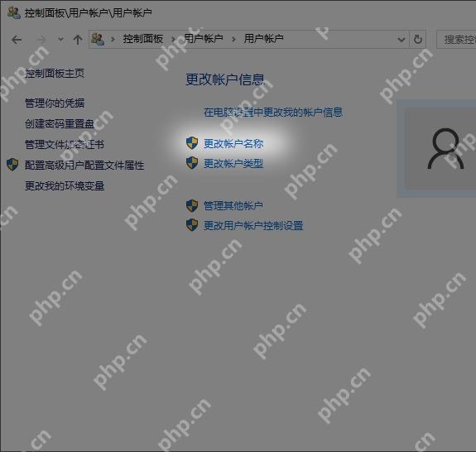This screenshot has height=452, width=476.
Task: Open 更改我的环境变量 sidebar link
Action: (65, 185)
